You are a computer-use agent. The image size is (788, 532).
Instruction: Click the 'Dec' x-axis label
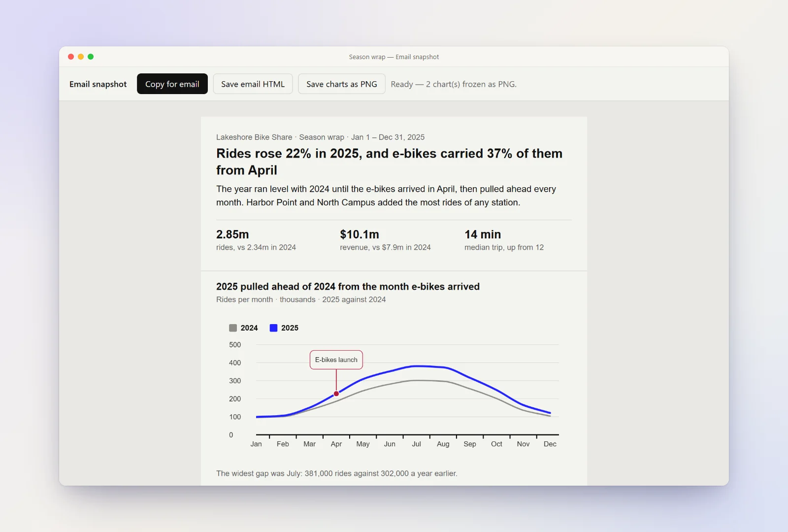click(550, 444)
